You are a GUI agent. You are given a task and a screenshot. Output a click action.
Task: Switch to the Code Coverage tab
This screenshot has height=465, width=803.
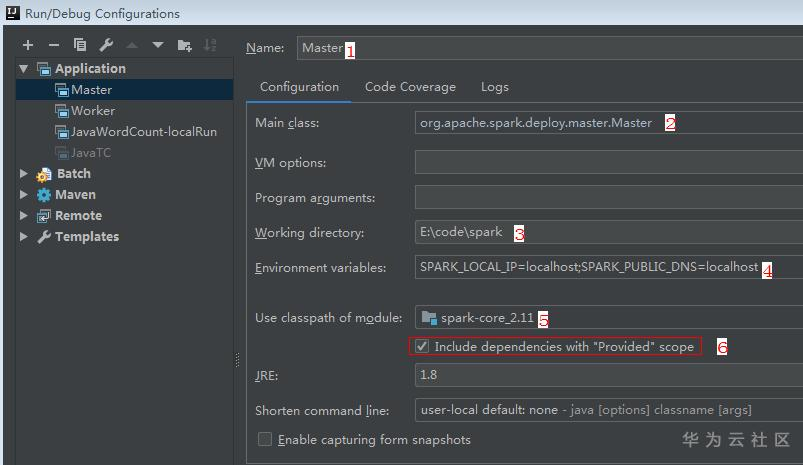(x=410, y=87)
